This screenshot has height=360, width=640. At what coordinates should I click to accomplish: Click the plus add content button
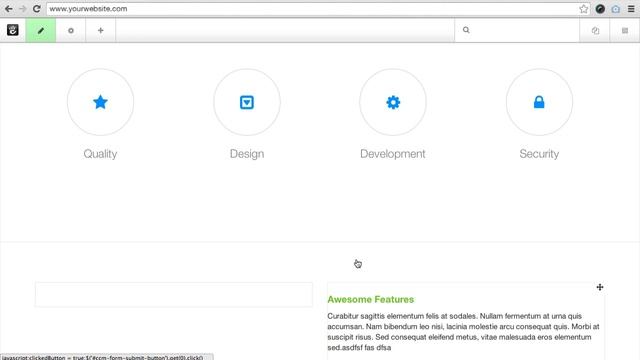coord(100,30)
